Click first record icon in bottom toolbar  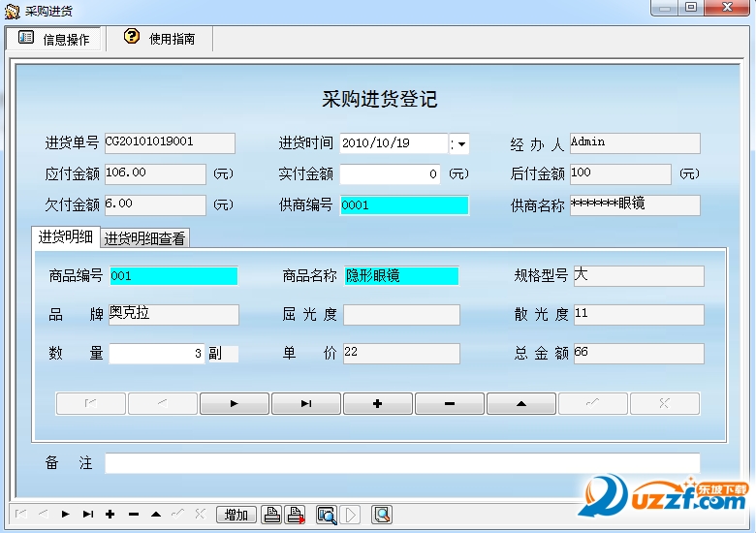tap(20, 515)
